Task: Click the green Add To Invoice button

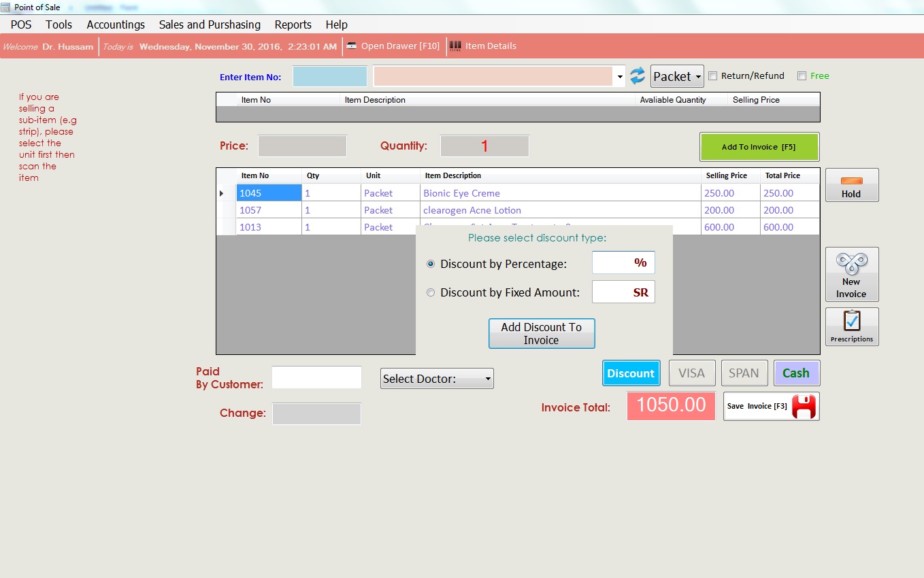Action: [759, 147]
